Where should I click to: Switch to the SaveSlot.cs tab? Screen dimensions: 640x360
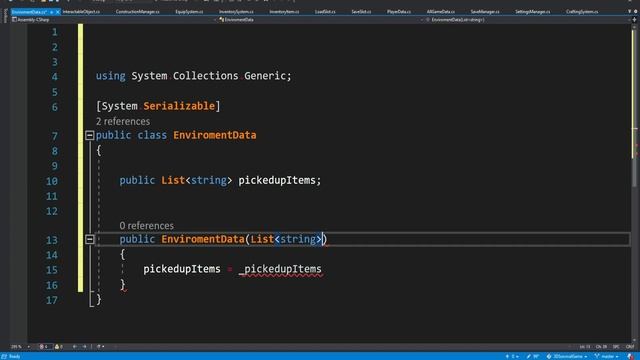click(x=361, y=12)
